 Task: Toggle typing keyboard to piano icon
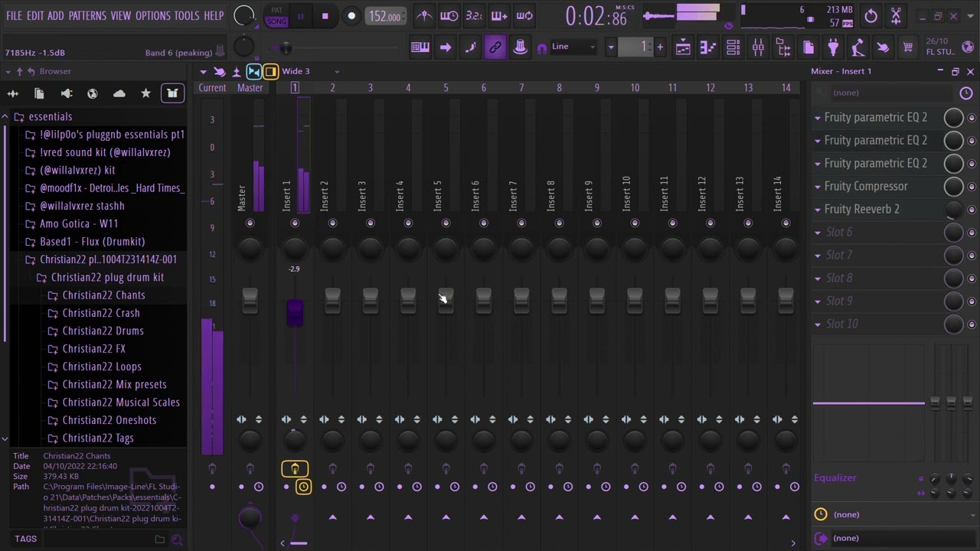coord(420,47)
